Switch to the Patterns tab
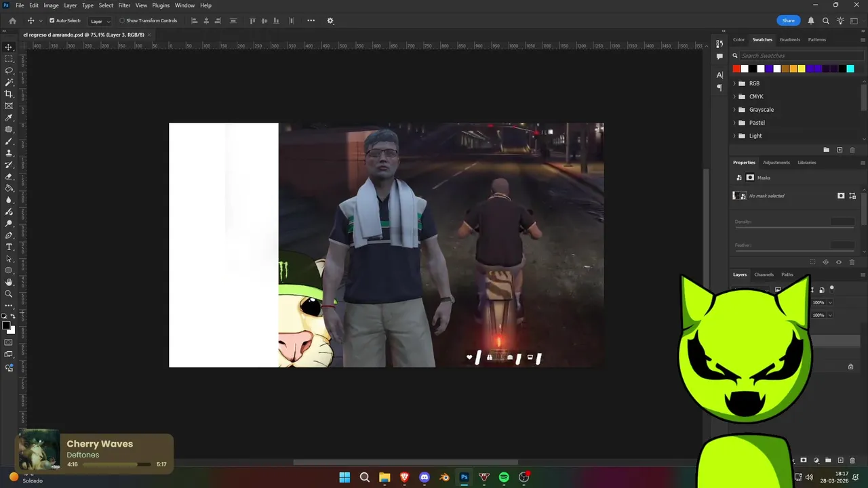 pyautogui.click(x=816, y=39)
